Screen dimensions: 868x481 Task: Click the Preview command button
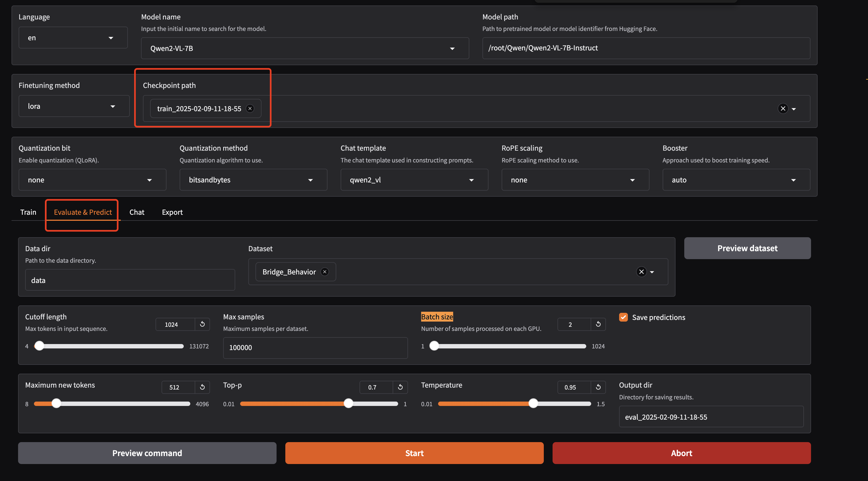tap(147, 453)
